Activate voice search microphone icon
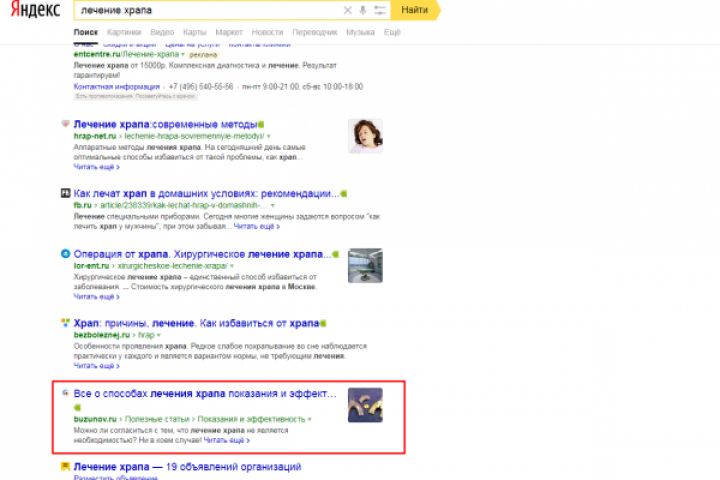This screenshot has width=720, height=480. tap(363, 10)
